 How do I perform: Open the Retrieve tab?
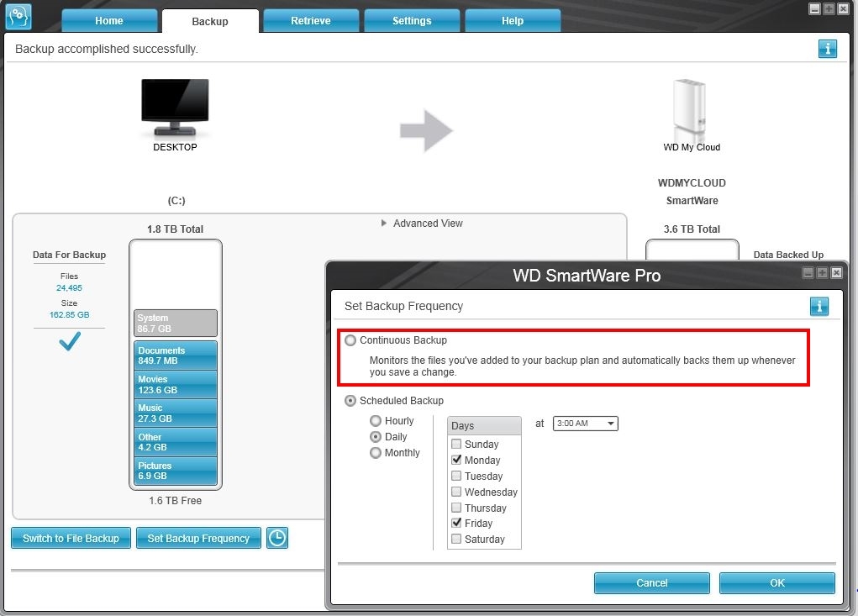pos(311,21)
